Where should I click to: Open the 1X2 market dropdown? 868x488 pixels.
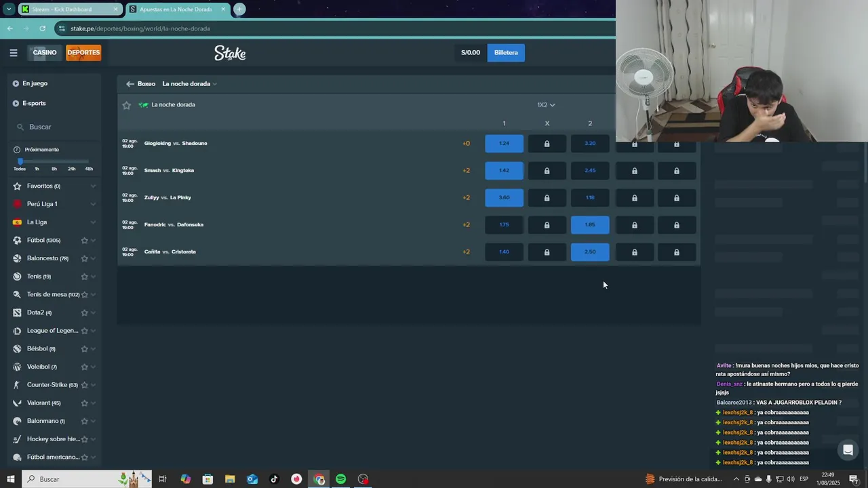point(546,105)
